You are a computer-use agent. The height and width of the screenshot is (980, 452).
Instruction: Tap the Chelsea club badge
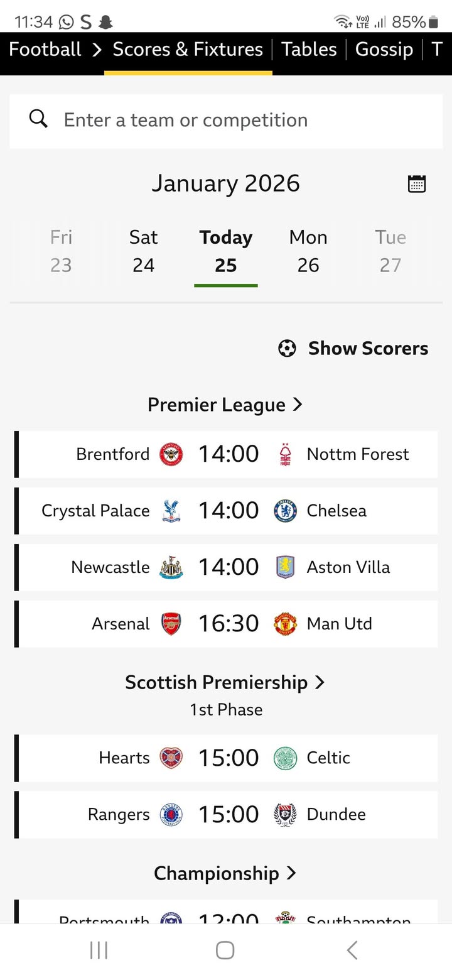click(285, 511)
